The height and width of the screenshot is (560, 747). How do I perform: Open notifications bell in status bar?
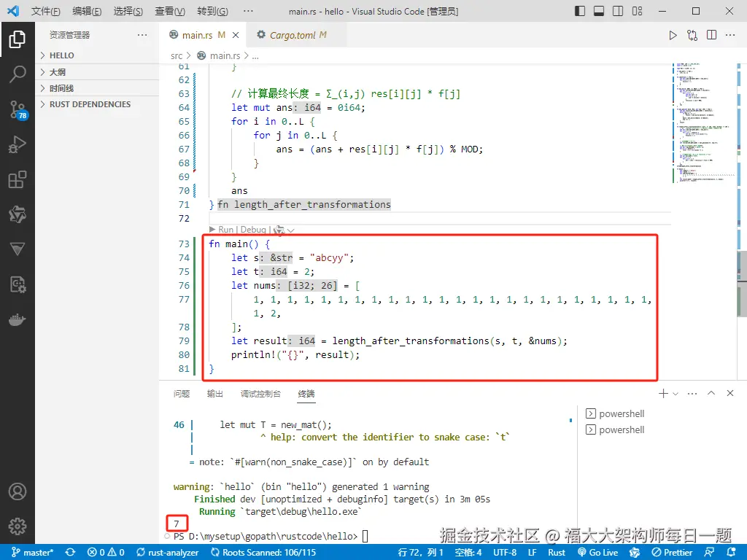coord(732,553)
